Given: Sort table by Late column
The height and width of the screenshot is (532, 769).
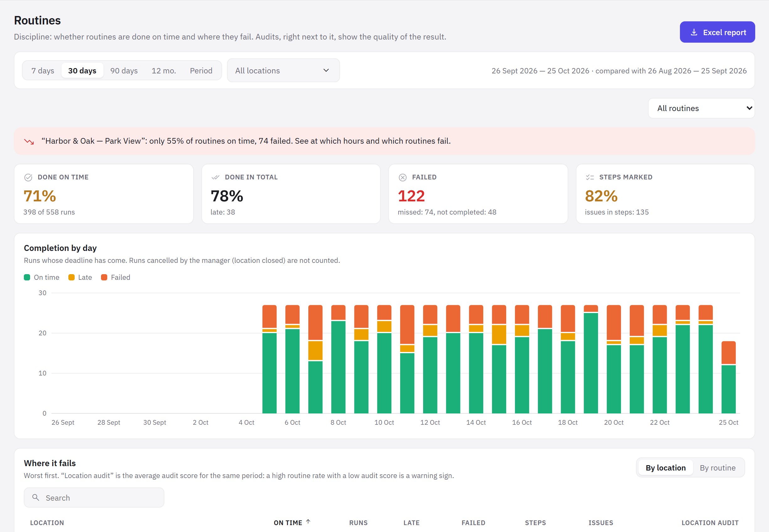Looking at the screenshot, I should pyautogui.click(x=411, y=523).
